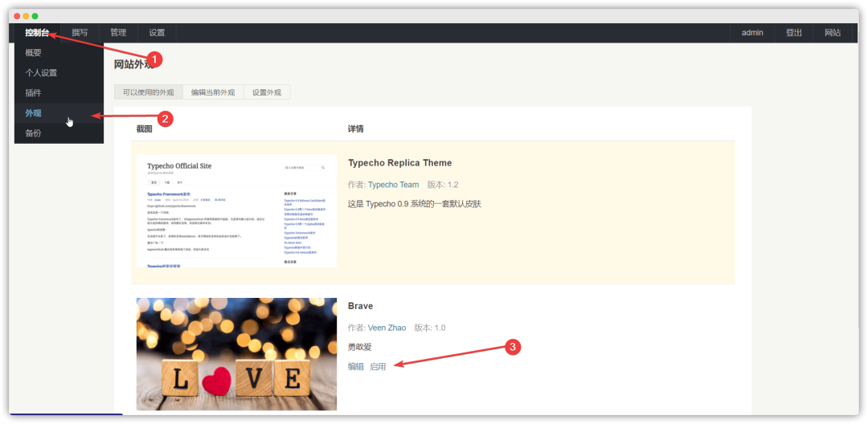Open the 管理 menu
Viewport: 868px width, 424px height.
pyautogui.click(x=118, y=33)
